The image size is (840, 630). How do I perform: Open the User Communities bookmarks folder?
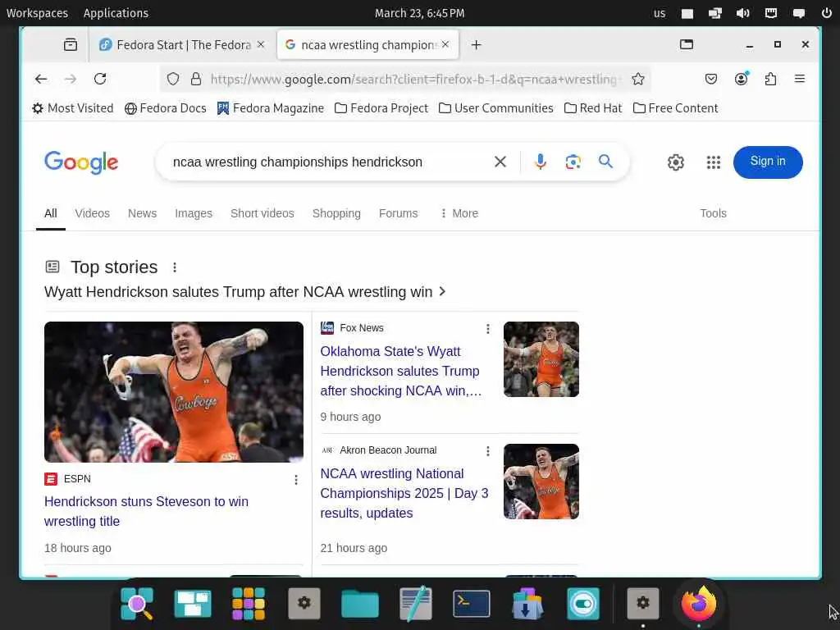point(495,108)
